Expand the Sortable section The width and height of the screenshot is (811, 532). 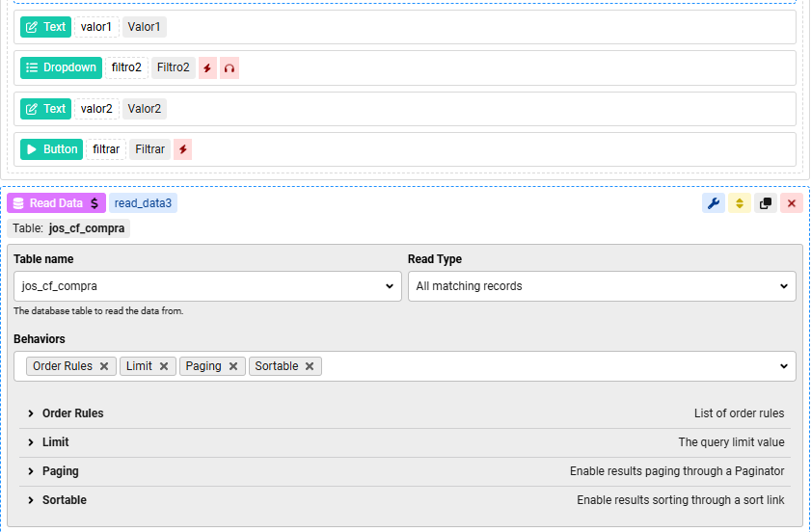tap(64, 500)
